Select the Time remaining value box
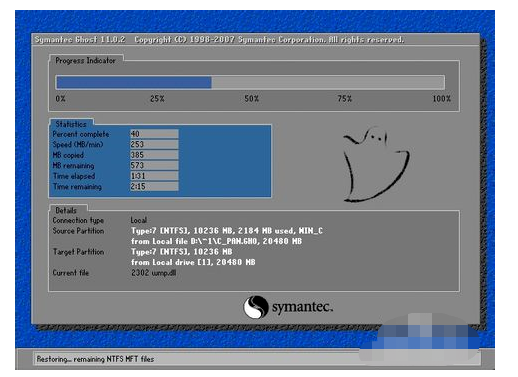Image resolution: width=518 pixels, height=377 pixels. coord(154,186)
